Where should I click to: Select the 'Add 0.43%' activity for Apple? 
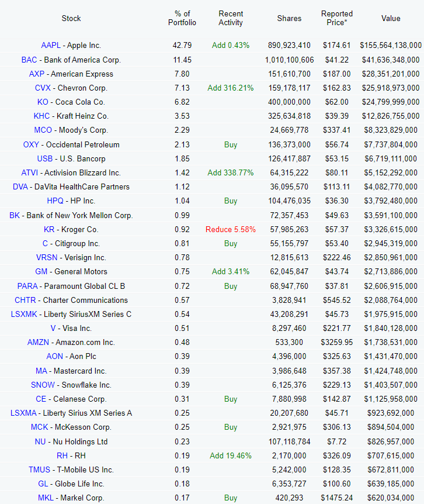pyautogui.click(x=231, y=46)
